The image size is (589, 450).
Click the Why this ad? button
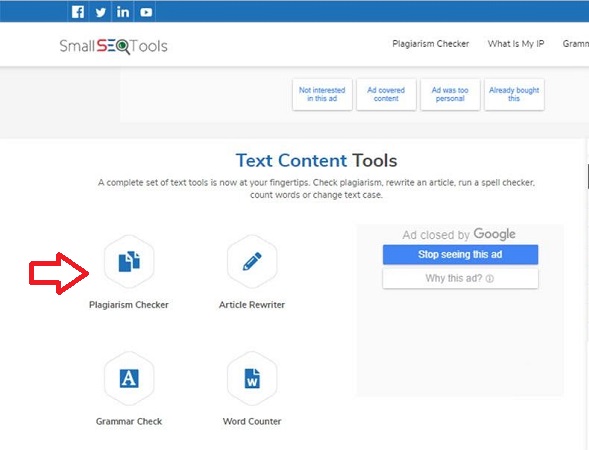[x=460, y=278]
